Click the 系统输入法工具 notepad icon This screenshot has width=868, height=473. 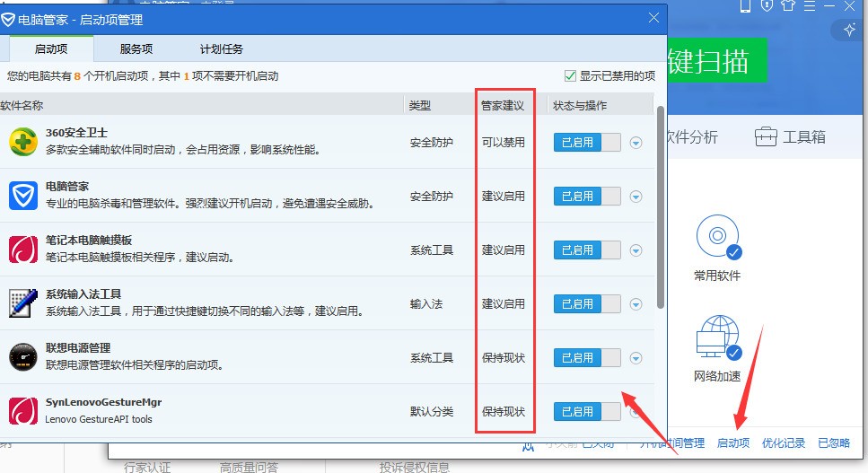23,303
